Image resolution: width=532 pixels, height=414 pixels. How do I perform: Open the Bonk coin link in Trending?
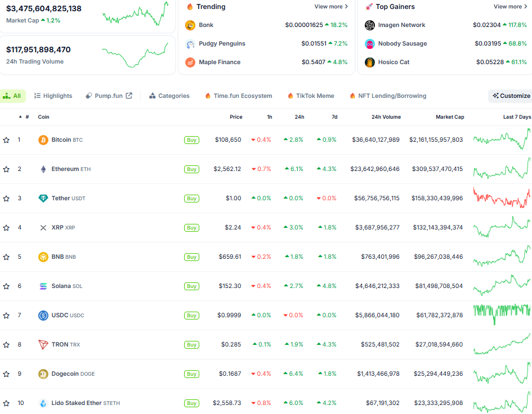[x=206, y=25]
